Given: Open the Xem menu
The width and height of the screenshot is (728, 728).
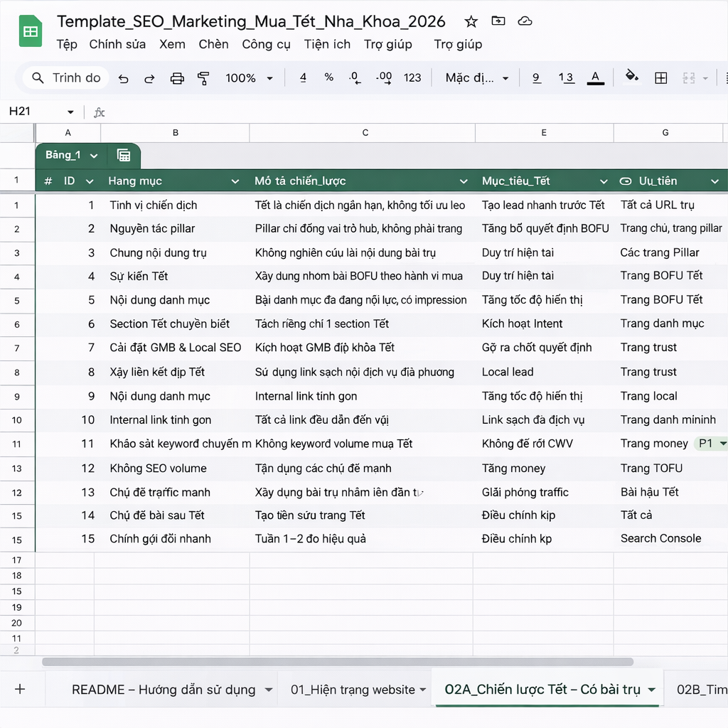Looking at the screenshot, I should [172, 45].
